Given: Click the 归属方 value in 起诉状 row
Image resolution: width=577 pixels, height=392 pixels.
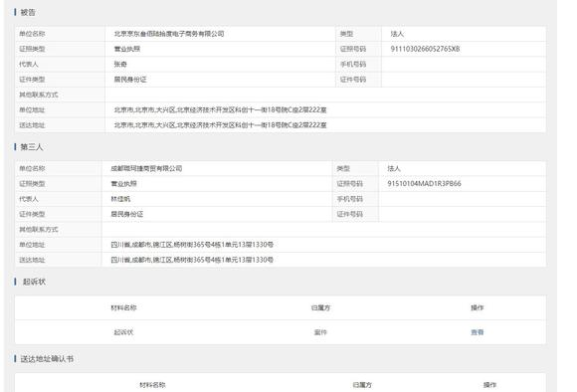Looking at the screenshot, I should point(320,332).
